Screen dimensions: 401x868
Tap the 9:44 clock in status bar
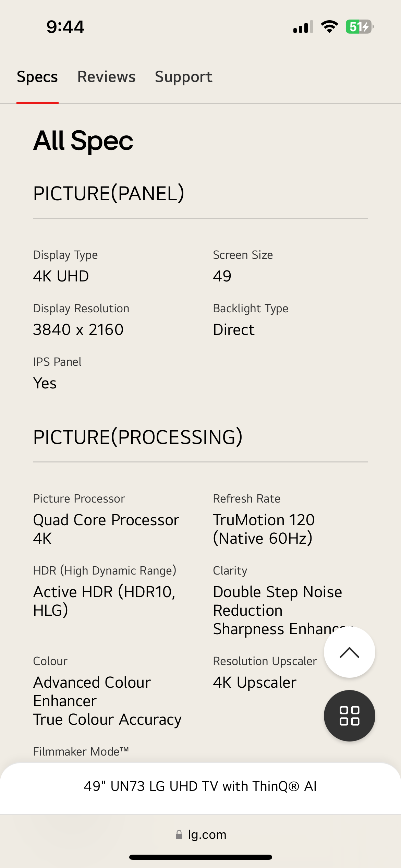[65, 27]
